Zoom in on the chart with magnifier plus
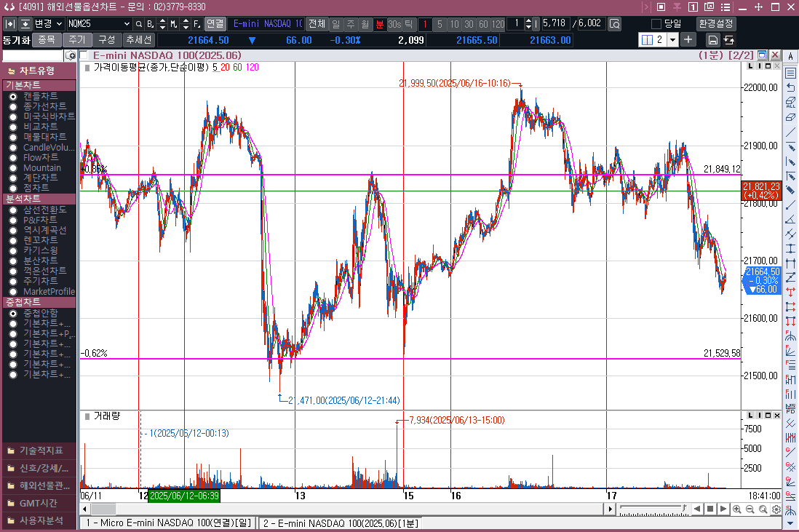The height and width of the screenshot is (532, 799). tap(737, 509)
